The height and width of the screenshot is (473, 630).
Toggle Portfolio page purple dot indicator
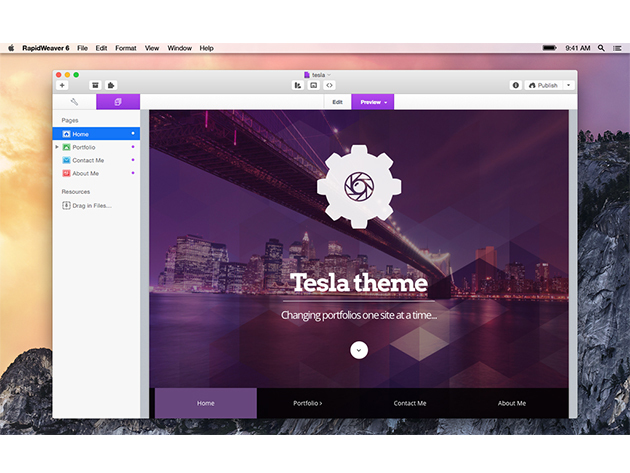coord(133,147)
